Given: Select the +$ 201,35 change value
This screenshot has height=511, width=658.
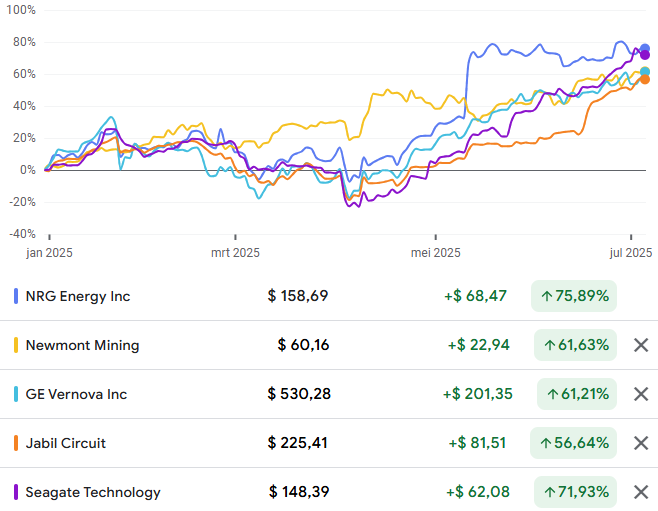Looking at the screenshot, I should pyautogui.click(x=478, y=394).
